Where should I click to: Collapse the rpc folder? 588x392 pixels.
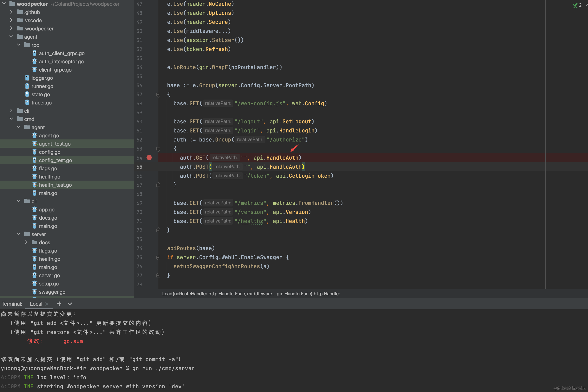click(x=19, y=45)
